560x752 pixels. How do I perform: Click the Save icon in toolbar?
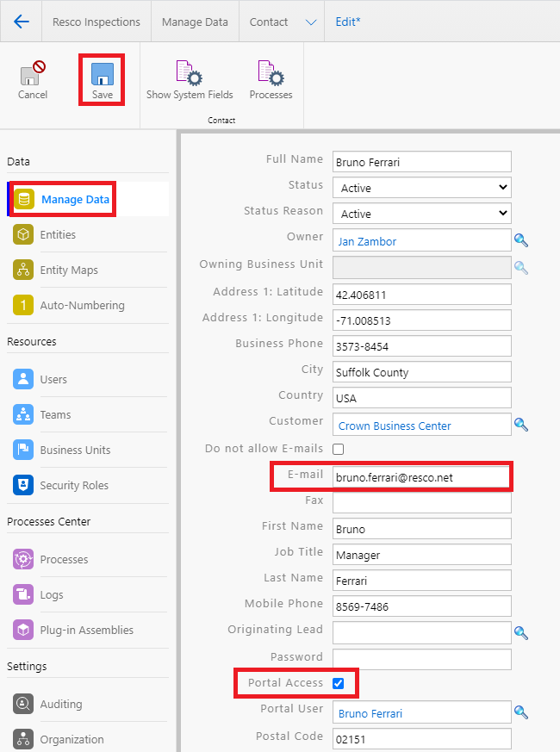click(x=103, y=75)
